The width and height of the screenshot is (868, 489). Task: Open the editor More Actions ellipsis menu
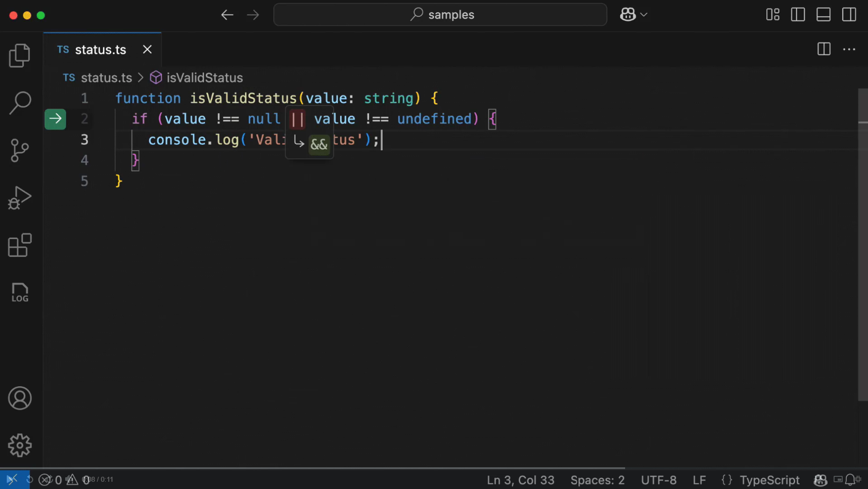click(x=849, y=49)
